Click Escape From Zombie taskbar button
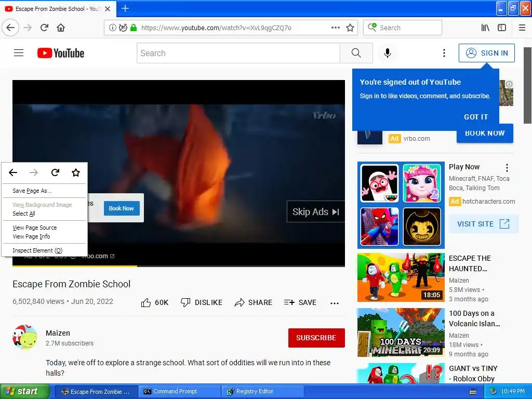This screenshot has width=532, height=399. 96,392
